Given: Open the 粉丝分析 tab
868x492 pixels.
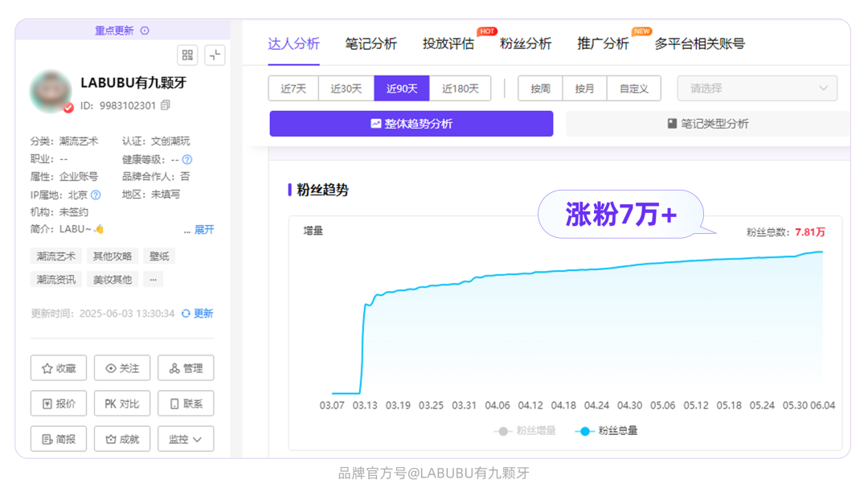Looking at the screenshot, I should (526, 43).
